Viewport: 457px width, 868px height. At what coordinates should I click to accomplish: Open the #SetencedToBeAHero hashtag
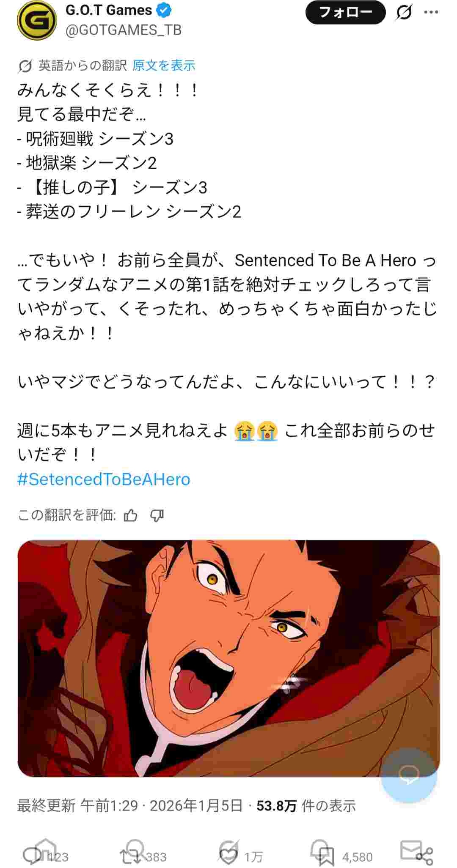click(104, 479)
